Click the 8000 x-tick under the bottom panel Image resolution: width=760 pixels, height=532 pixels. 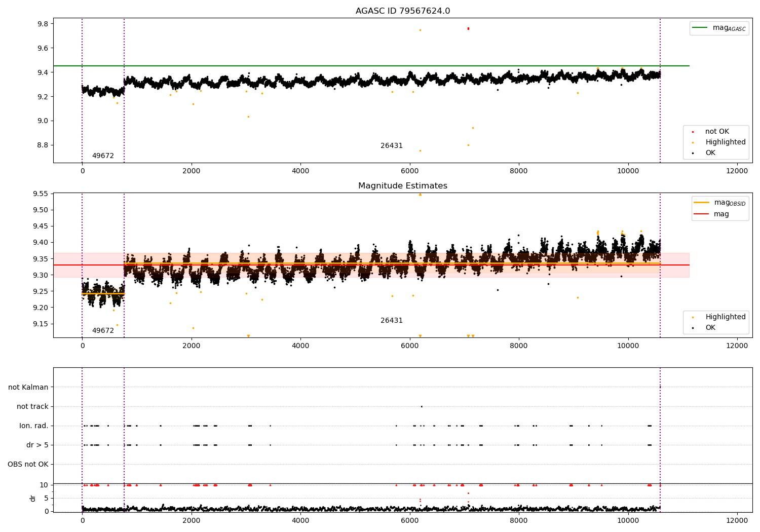point(519,520)
